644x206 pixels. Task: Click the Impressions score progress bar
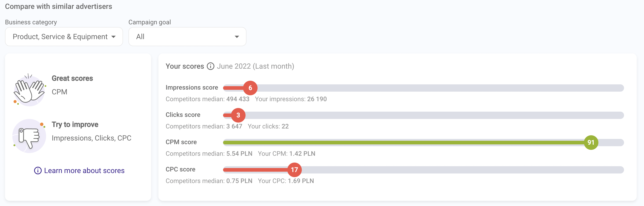(x=425, y=88)
